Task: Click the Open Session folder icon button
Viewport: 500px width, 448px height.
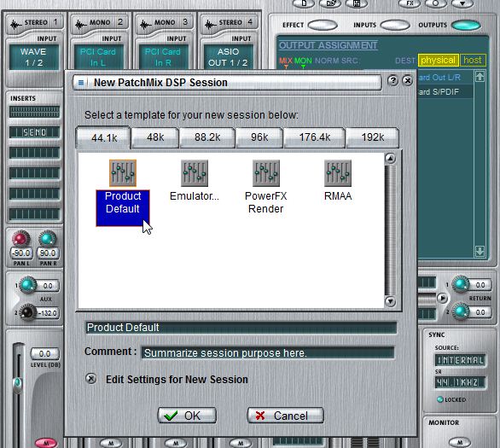Action: tap(330, 3)
